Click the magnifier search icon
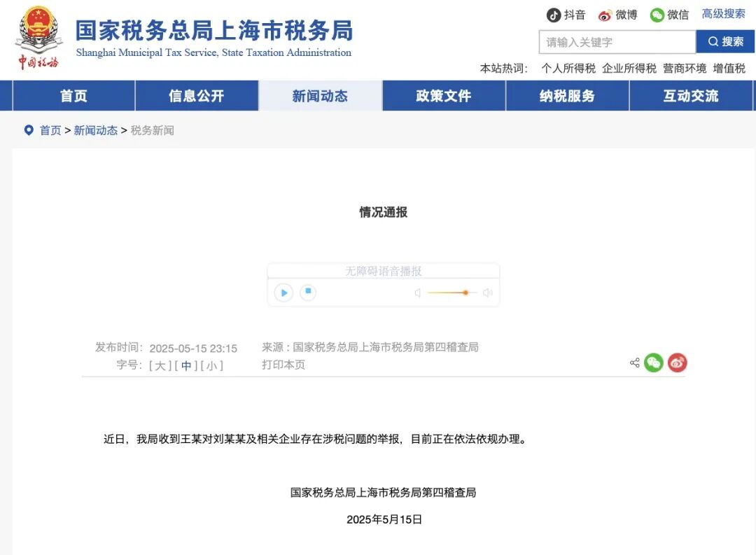The image size is (756, 555). (713, 42)
